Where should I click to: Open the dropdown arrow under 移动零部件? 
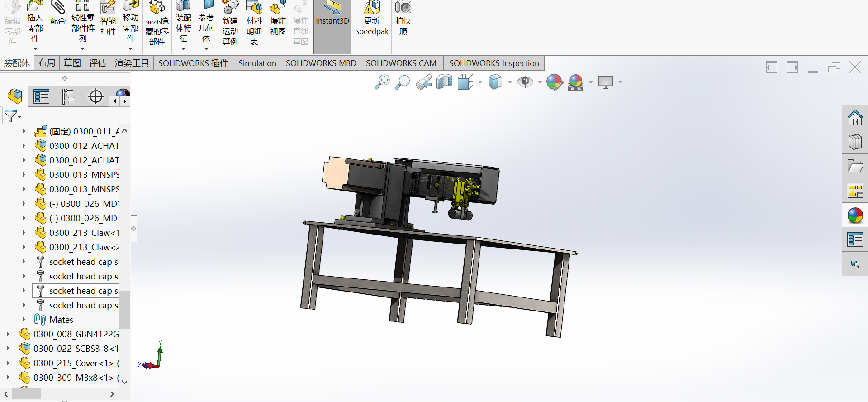[131, 48]
